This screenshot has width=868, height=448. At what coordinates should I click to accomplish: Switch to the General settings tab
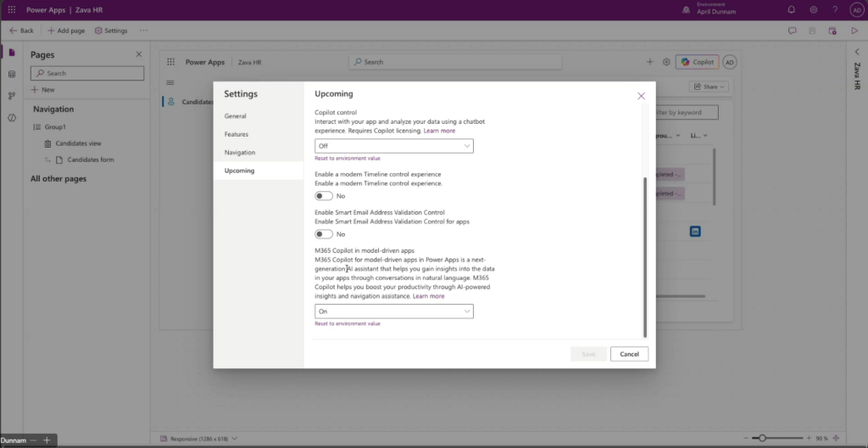pyautogui.click(x=236, y=115)
